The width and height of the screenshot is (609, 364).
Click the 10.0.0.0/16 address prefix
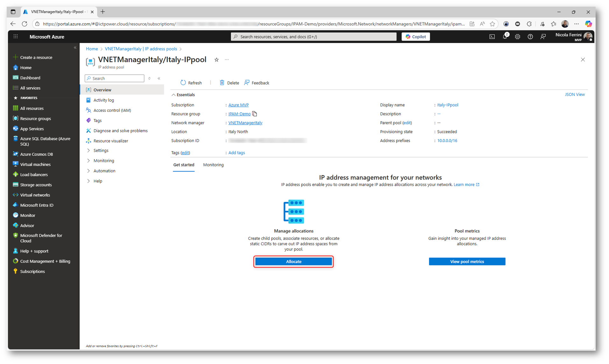[447, 141]
